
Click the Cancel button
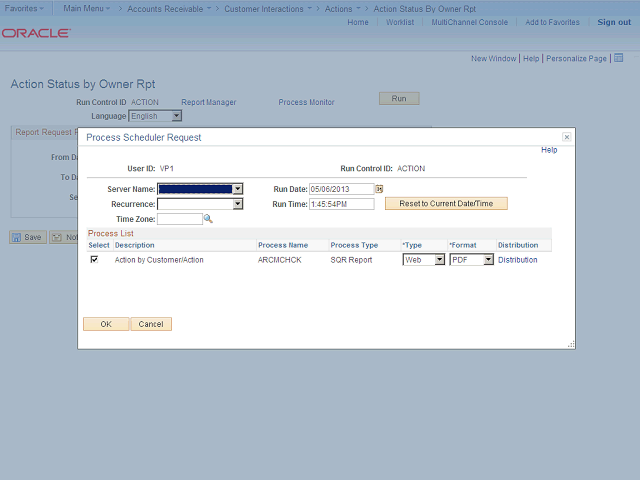tap(151, 324)
